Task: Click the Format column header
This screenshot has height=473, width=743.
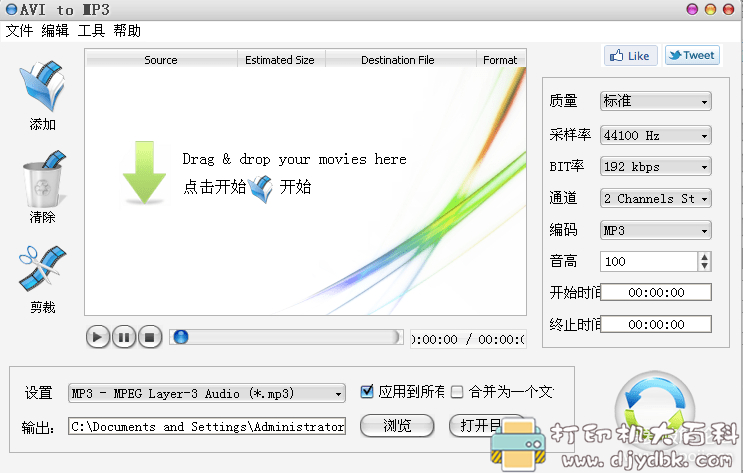Action: [x=500, y=60]
